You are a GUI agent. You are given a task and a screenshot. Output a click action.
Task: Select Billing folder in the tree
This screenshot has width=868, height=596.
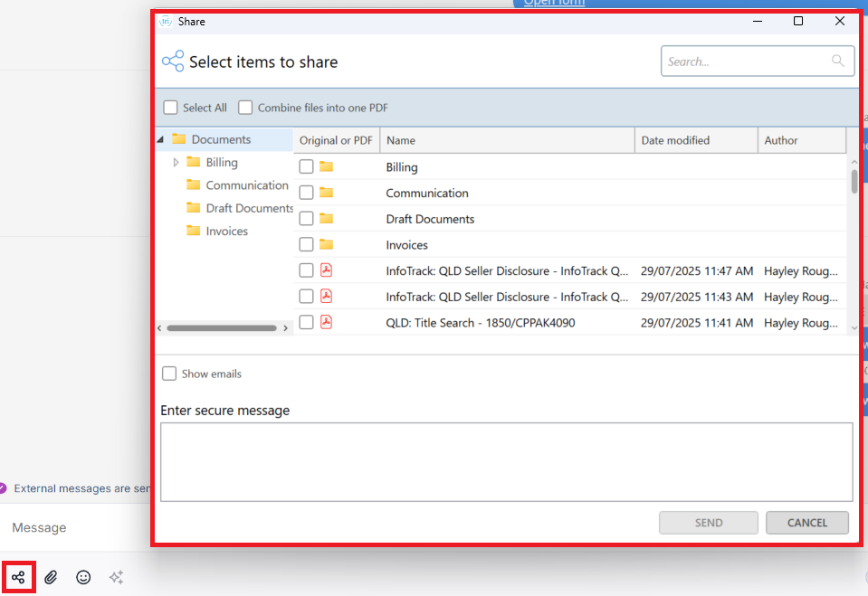coord(222,162)
